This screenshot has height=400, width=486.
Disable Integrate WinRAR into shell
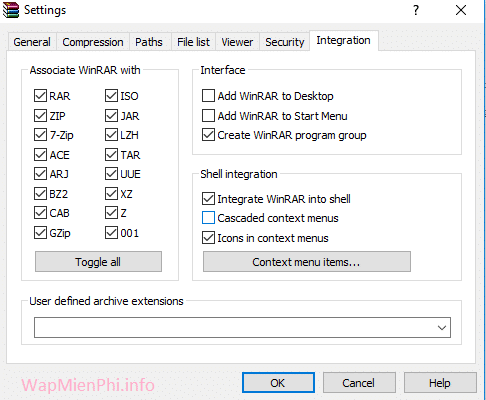pos(208,199)
